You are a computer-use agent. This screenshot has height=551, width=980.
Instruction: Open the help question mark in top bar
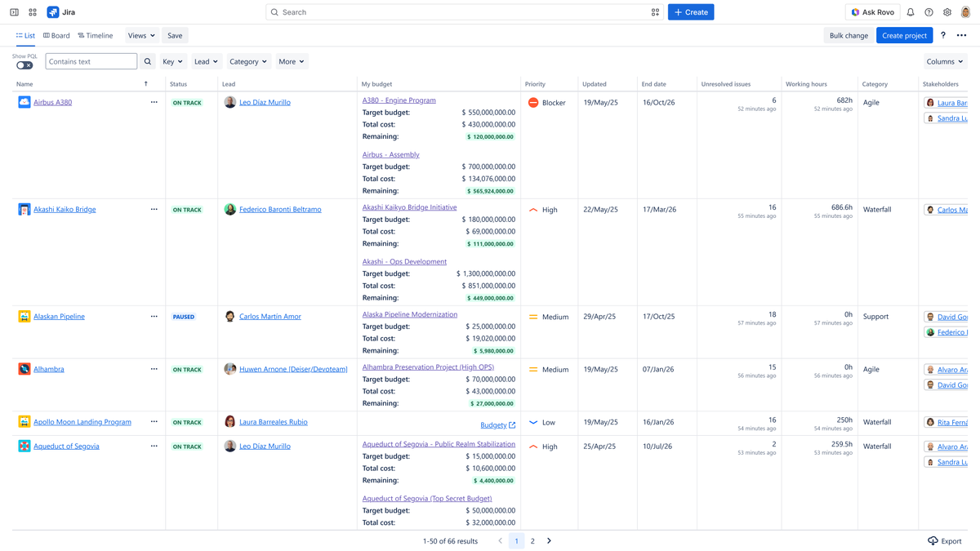pyautogui.click(x=929, y=12)
